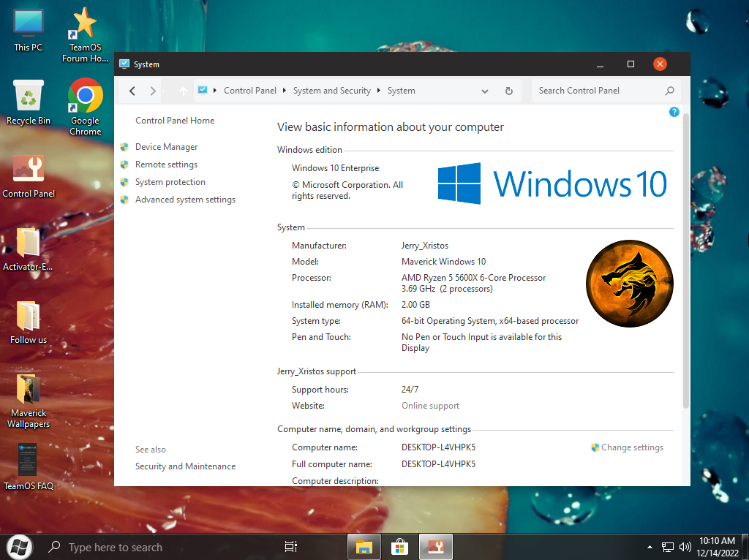Refresh the Control Panel address bar
749x560 pixels.
[x=509, y=91]
